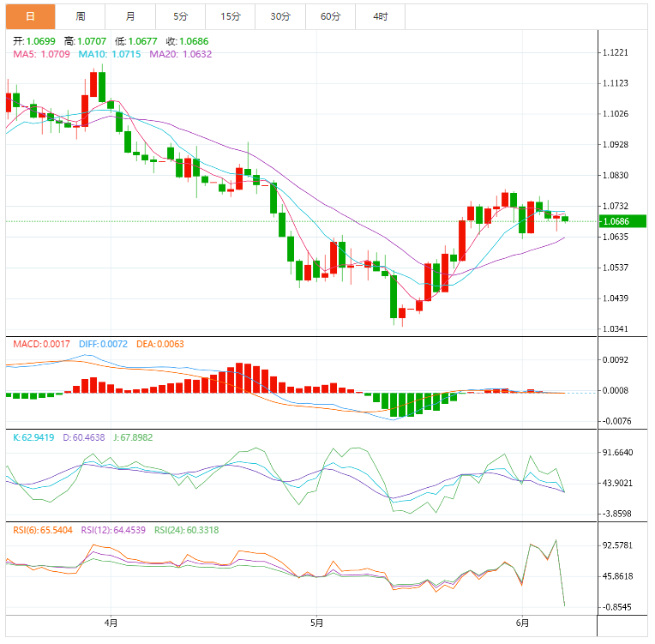
Task: Click the RSI(6): 65.5404 label
Action: [x=43, y=530]
